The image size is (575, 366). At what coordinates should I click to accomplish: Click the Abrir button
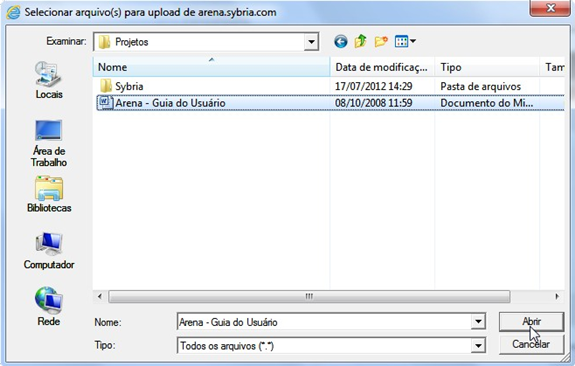coord(531,322)
